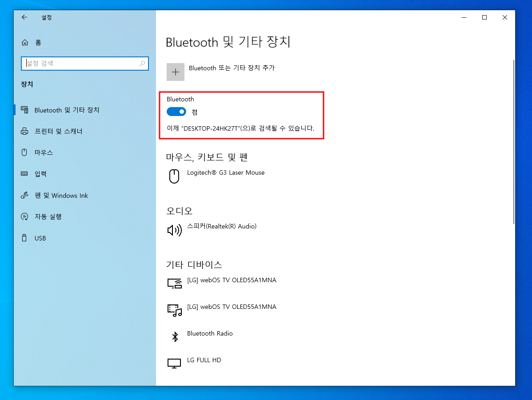The height and width of the screenshot is (400, 532).
Task: Go to 홈 settings home
Action: pos(38,42)
